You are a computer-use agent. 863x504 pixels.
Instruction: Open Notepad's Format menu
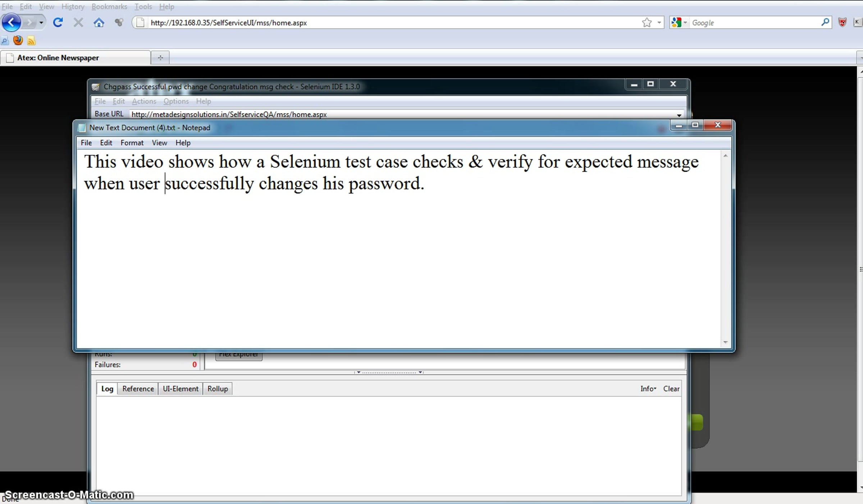132,143
